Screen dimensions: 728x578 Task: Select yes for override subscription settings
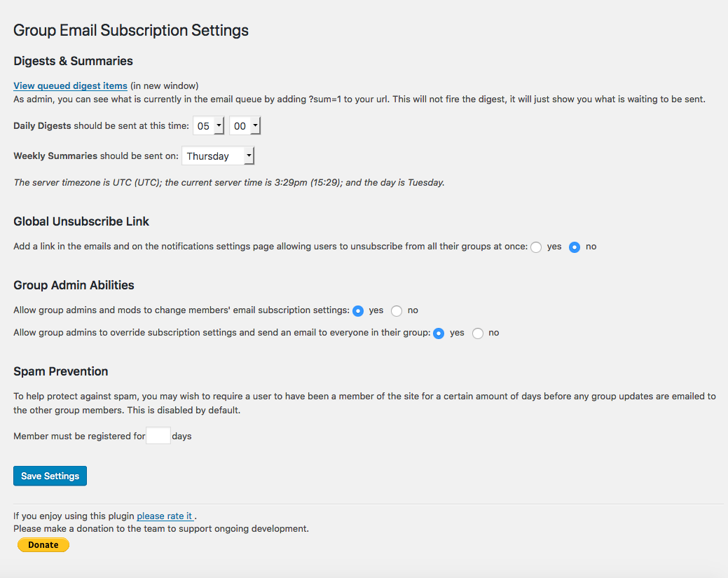click(439, 333)
